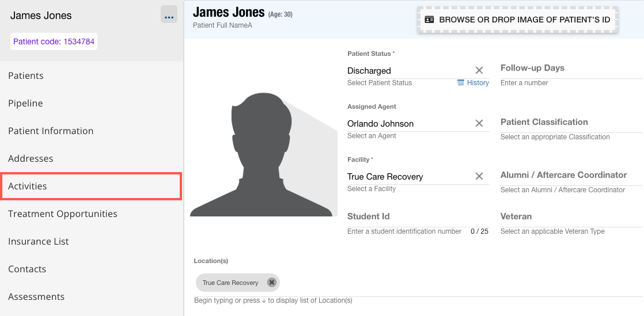Click the Patient code 1534784 badge

click(x=54, y=41)
